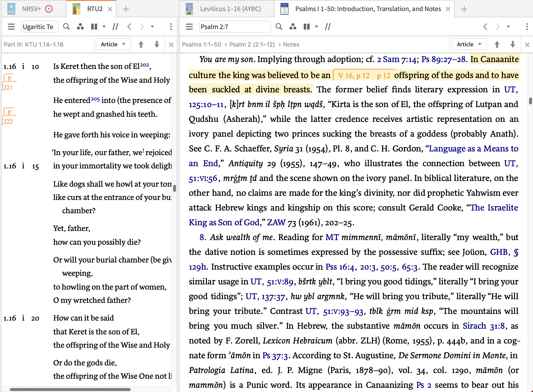Select the Psalms I 1–50 tab
This screenshot has width=533, height=392.
pyautogui.click(x=368, y=9)
